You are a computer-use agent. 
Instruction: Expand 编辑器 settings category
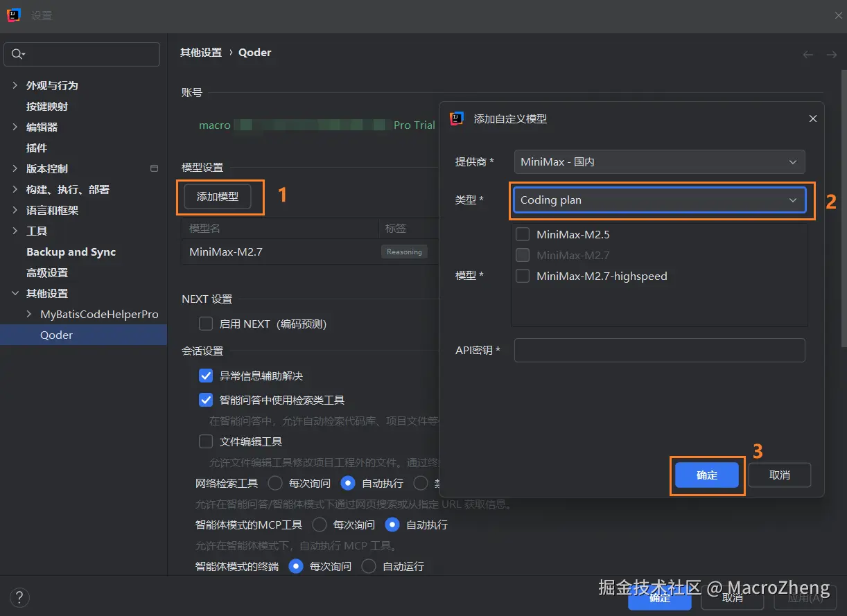pyautogui.click(x=15, y=127)
